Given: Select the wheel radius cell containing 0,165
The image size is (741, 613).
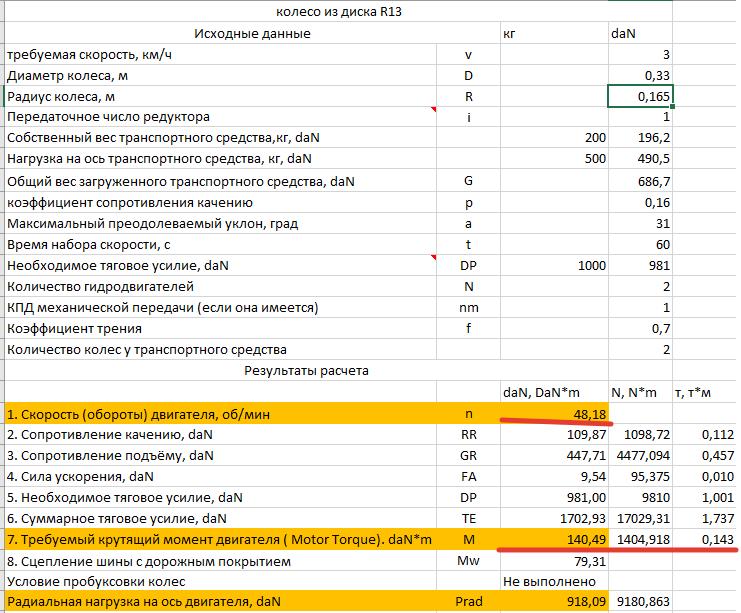Looking at the screenshot, I should pos(640,97).
